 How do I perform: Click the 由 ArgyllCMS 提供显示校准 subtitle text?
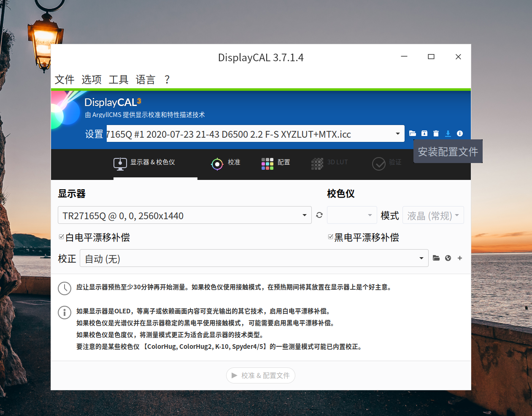[x=145, y=115]
